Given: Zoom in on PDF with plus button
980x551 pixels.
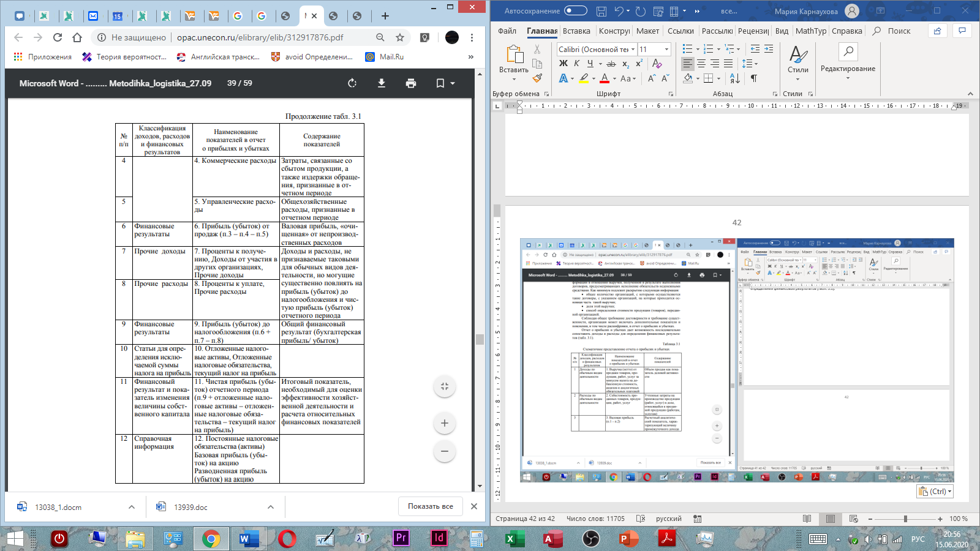Looking at the screenshot, I should [x=445, y=423].
